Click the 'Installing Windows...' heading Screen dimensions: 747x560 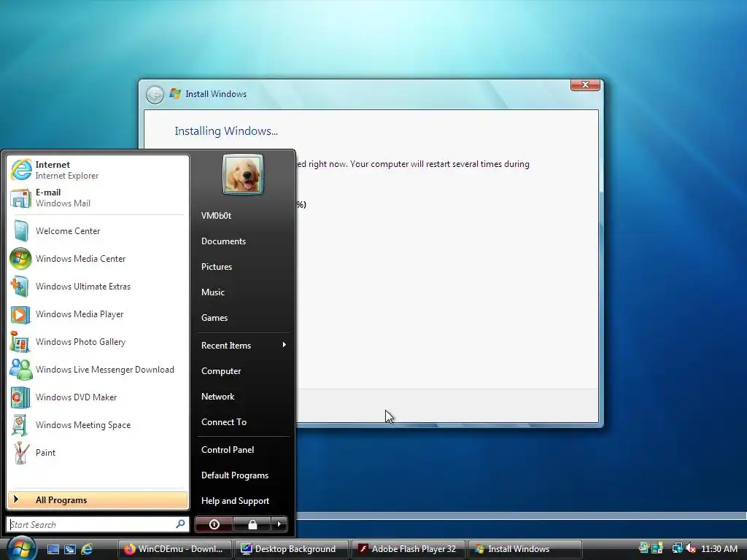pos(226,131)
